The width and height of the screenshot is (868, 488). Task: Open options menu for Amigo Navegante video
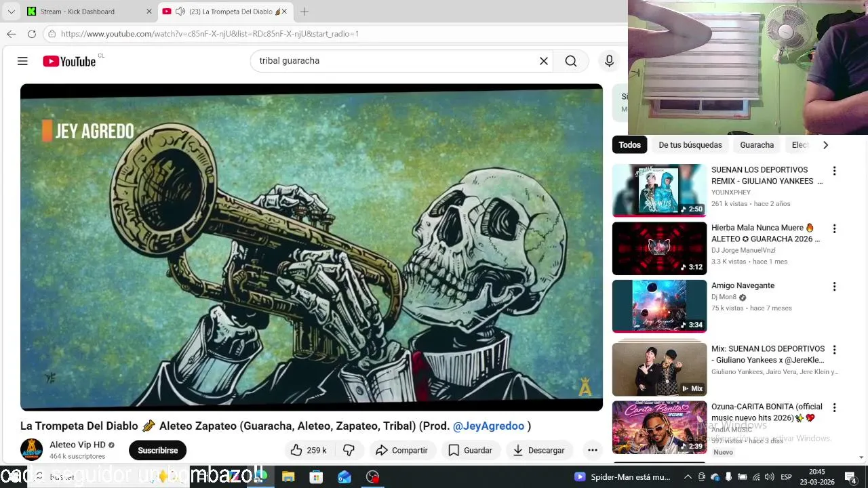[x=834, y=287]
